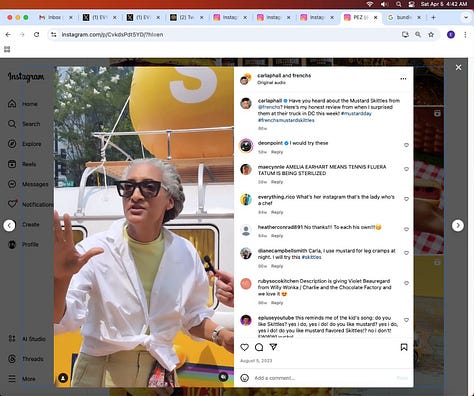The height and width of the screenshot is (396, 474).
Task: Click the video of woman in sunglasses
Action: pos(144,227)
